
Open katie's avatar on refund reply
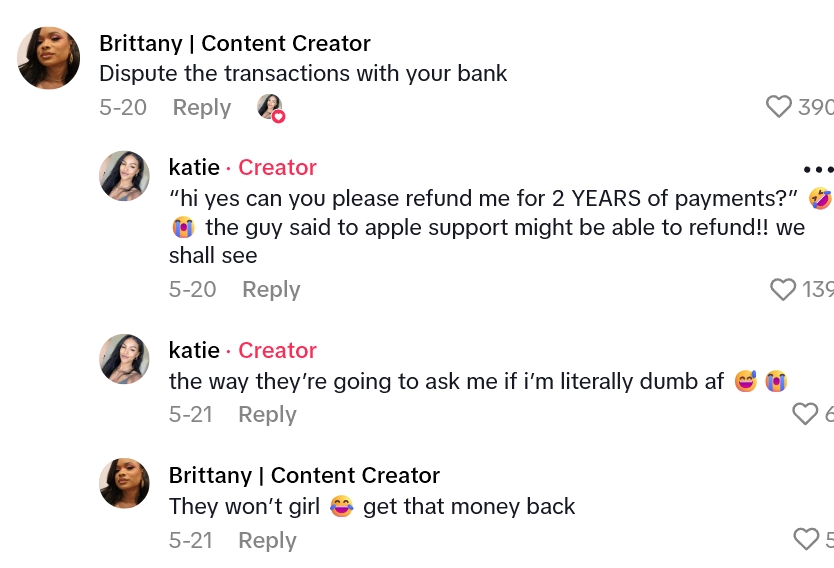click(x=124, y=176)
